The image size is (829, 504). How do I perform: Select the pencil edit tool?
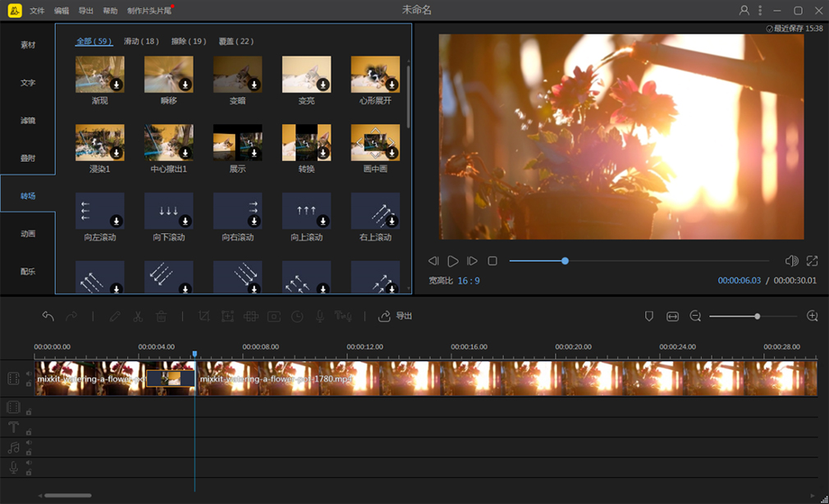coord(115,316)
